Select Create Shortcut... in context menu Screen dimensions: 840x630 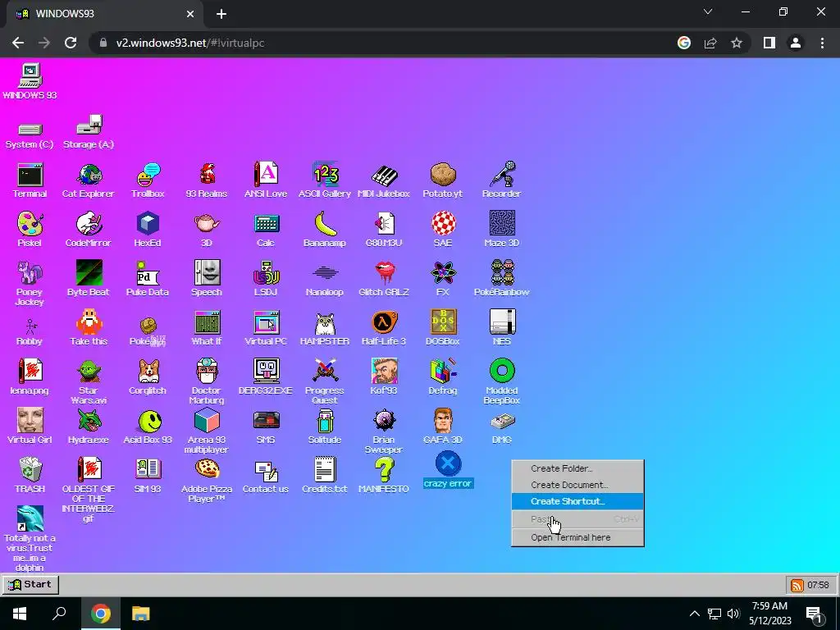(x=577, y=501)
